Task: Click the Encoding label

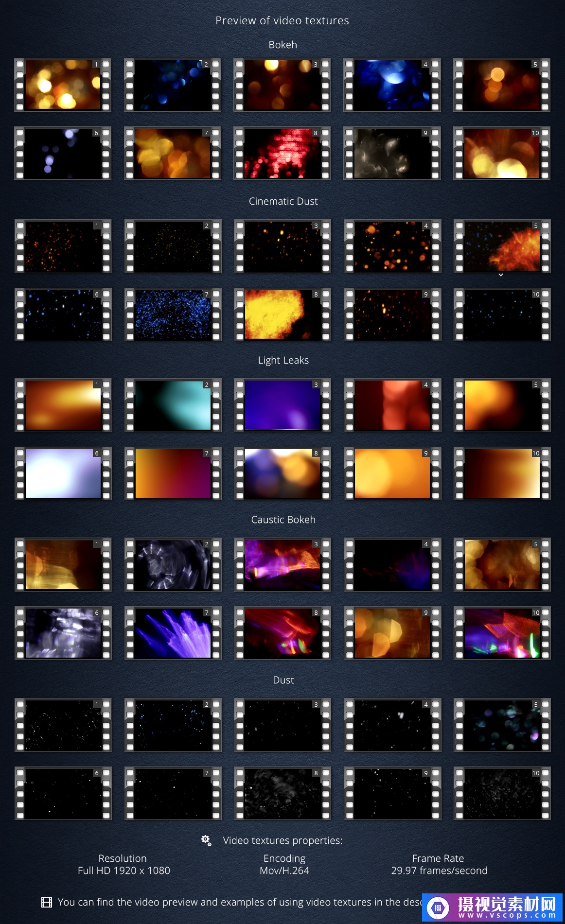Action: (x=284, y=858)
